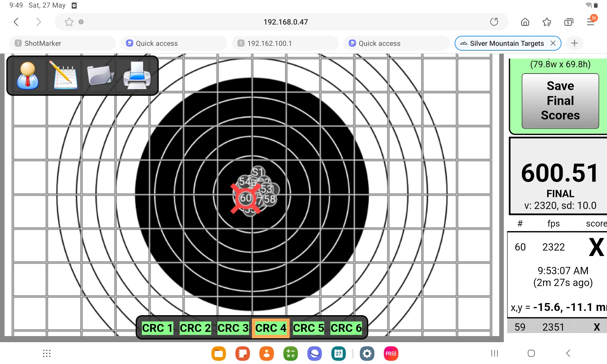Open the FREE app in taskbar
The width and height of the screenshot is (607, 364).
[391, 353]
